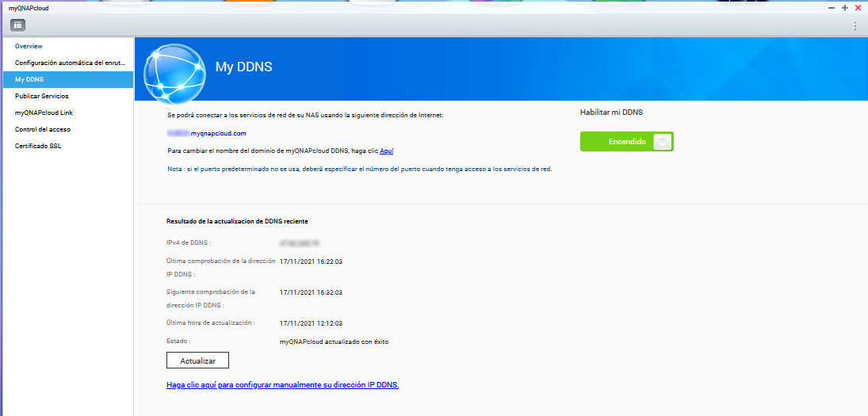Click the Aquí link to change domain
Viewport: 868px width, 416px height.
[386, 151]
